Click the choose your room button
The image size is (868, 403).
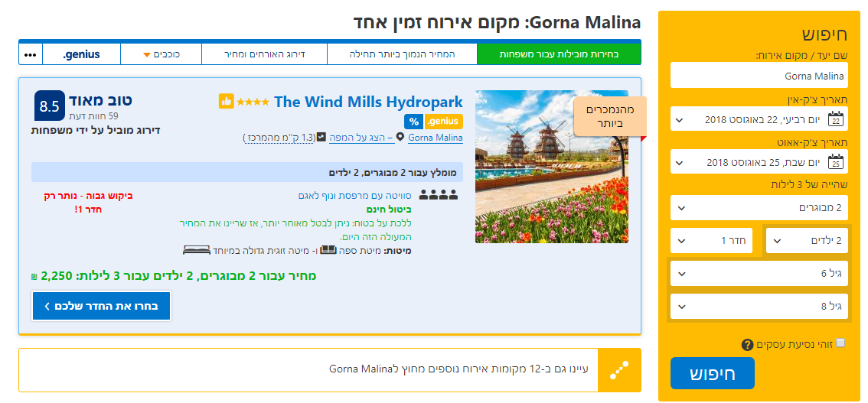click(x=102, y=306)
